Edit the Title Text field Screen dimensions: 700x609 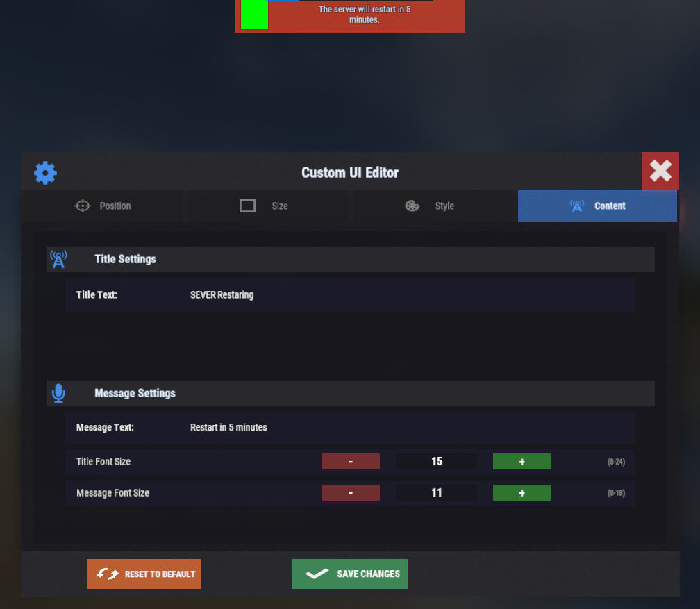(351, 295)
